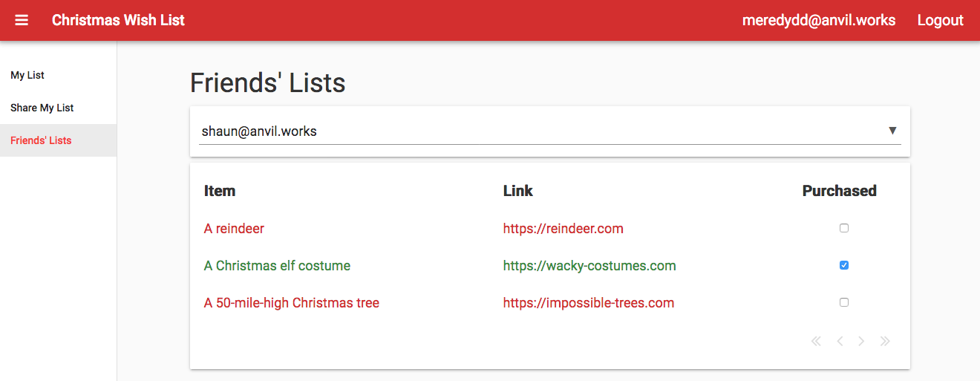Visit the impossible-trees.com link

click(588, 303)
